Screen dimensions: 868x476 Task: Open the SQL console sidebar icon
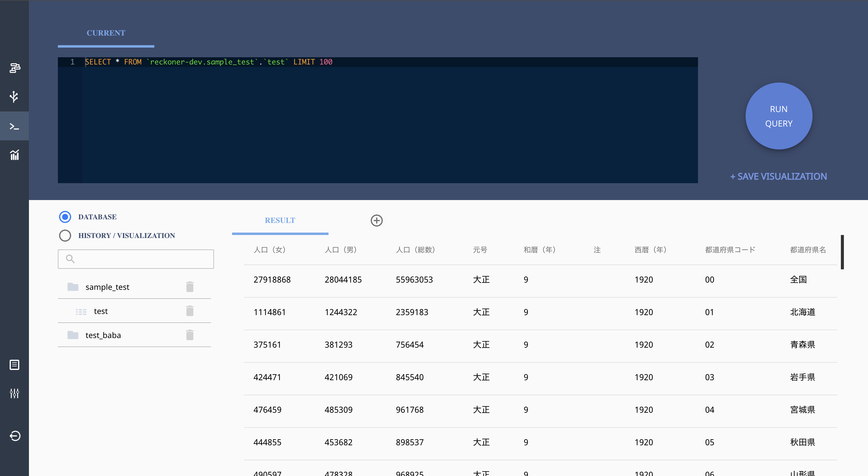click(x=14, y=126)
